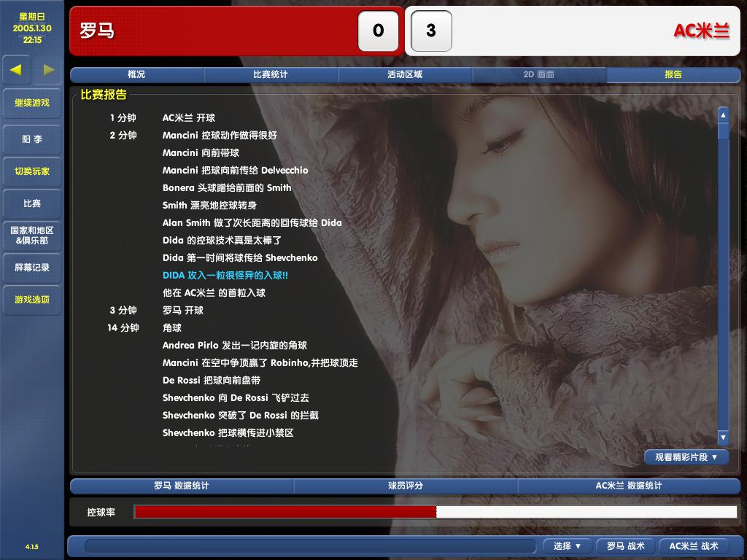The width and height of the screenshot is (747, 560).
Task: Click the date 2005.1.30 display
Action: (x=32, y=28)
